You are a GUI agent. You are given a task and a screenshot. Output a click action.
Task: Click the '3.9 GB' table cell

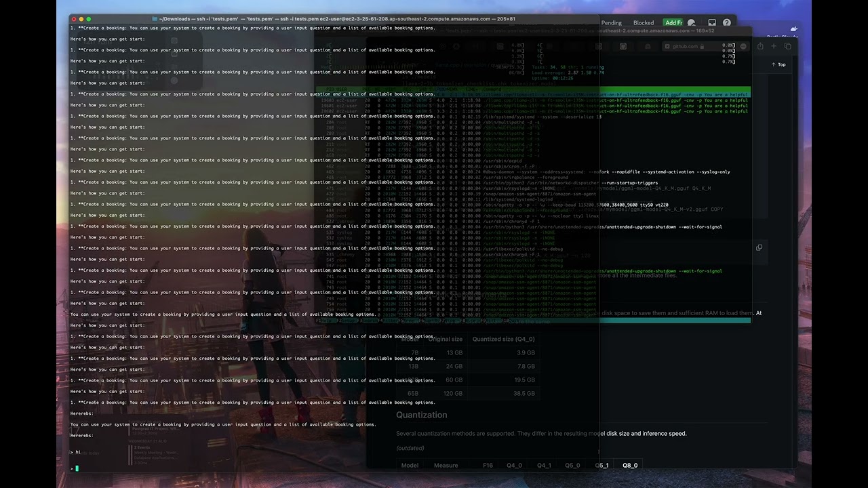(x=526, y=352)
